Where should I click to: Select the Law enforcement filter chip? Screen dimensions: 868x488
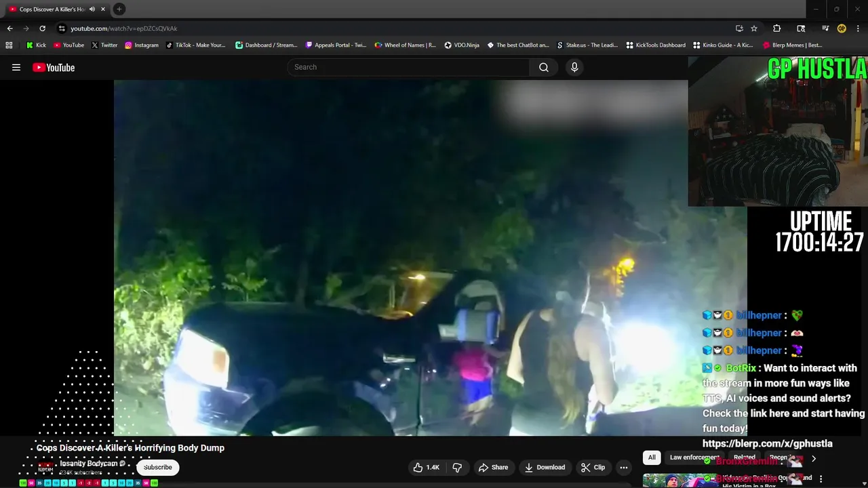tap(693, 457)
